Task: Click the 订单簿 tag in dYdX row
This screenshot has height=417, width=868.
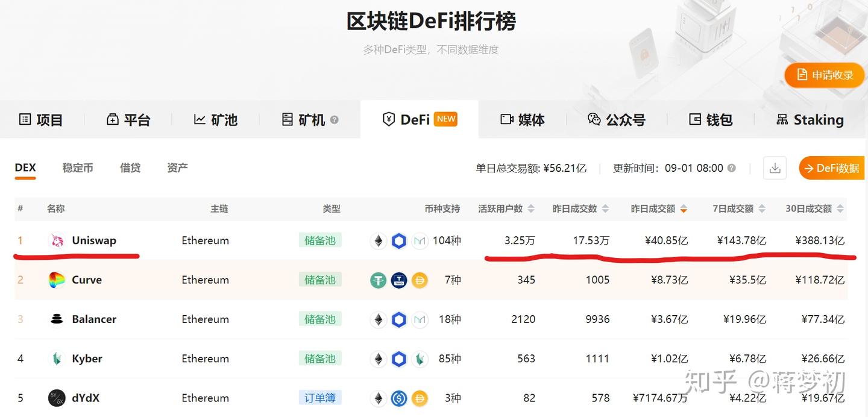Action: coord(320,398)
